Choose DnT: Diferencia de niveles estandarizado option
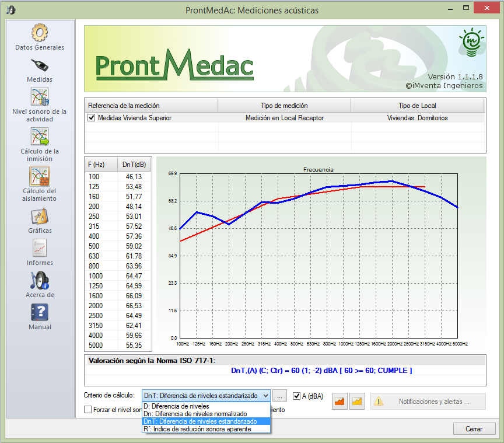The width and height of the screenshot is (504, 443). 206,421
